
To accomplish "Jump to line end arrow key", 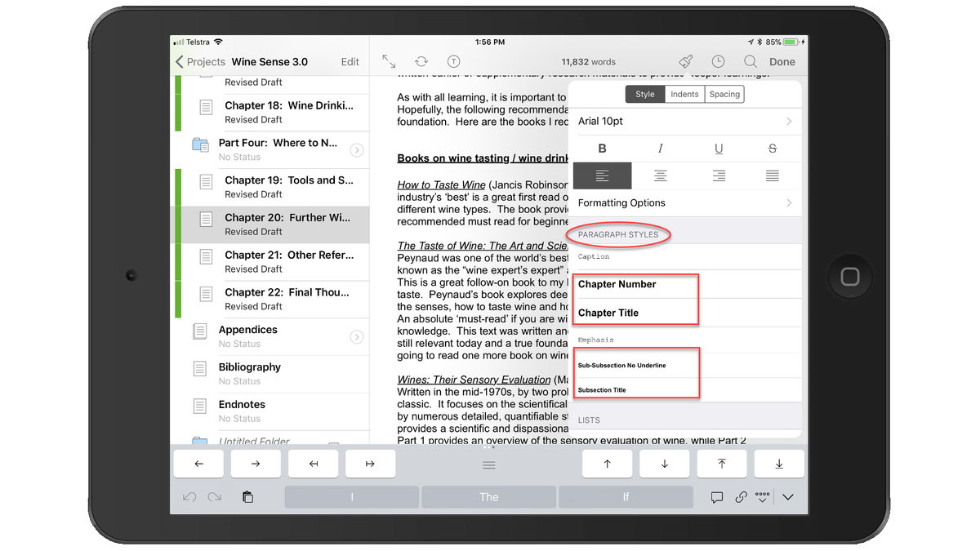I will click(x=370, y=464).
